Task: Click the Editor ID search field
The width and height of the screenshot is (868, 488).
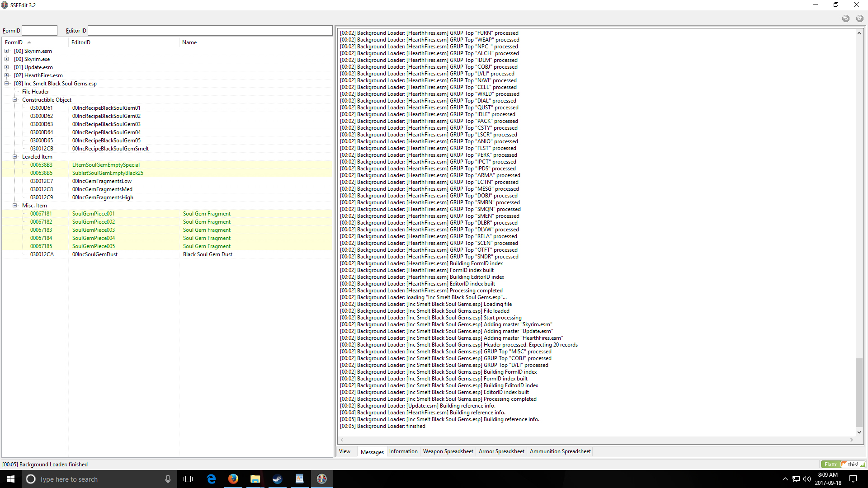Action: (x=210, y=31)
